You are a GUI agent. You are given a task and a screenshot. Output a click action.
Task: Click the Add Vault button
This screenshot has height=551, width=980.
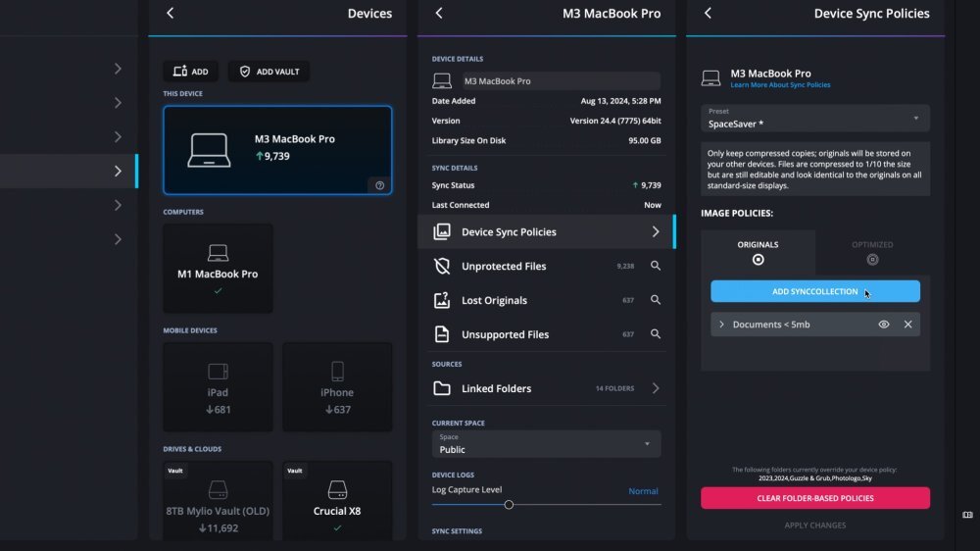coord(269,72)
